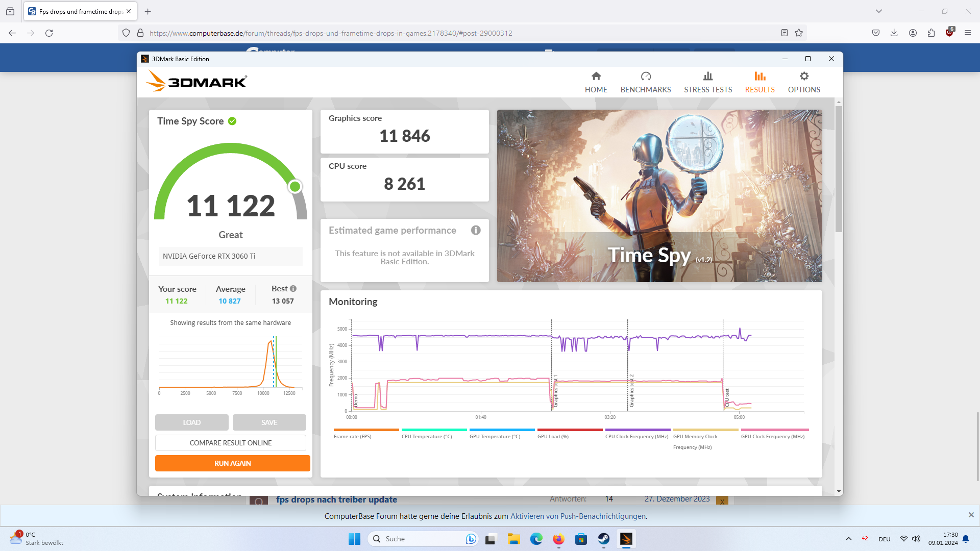Click the Estimated game performance info icon
980x551 pixels.
coord(476,230)
